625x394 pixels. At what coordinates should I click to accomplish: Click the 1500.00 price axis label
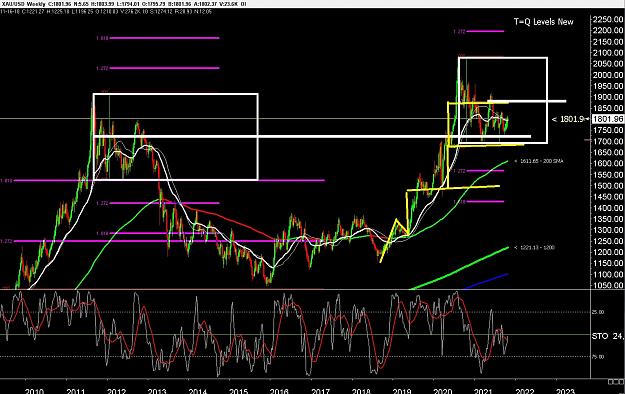608,186
